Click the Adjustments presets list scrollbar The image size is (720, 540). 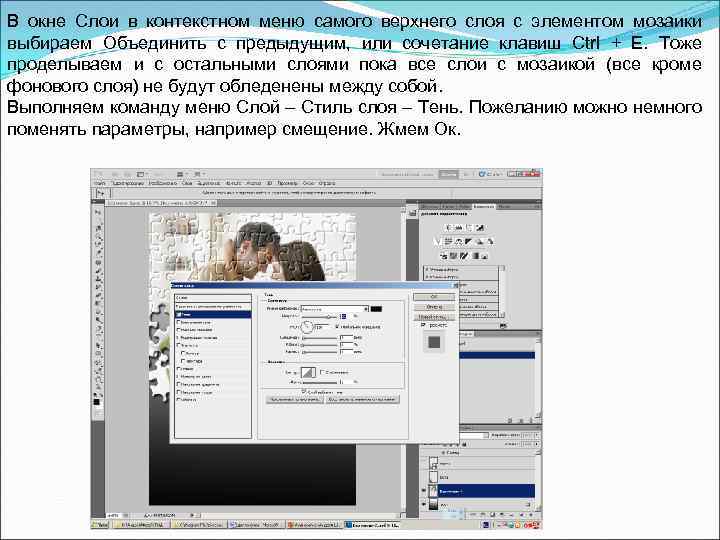pos(502,290)
